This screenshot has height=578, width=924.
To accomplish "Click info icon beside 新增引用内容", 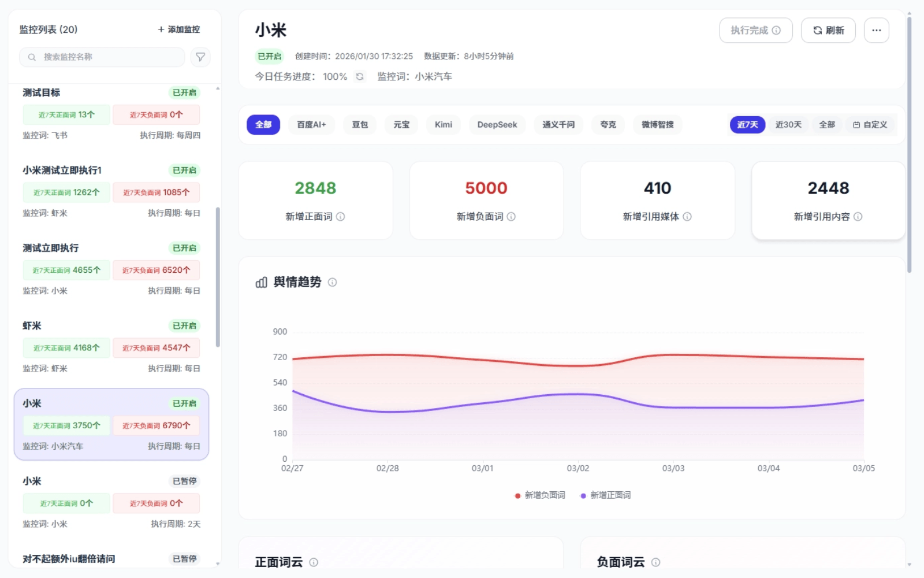I will click(x=858, y=217).
